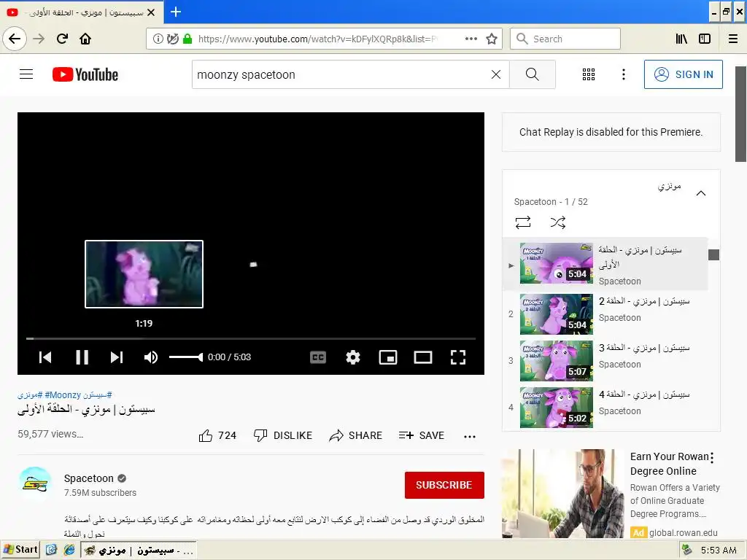747x560 pixels.
Task: Open the browser home page
Action: pos(85,39)
